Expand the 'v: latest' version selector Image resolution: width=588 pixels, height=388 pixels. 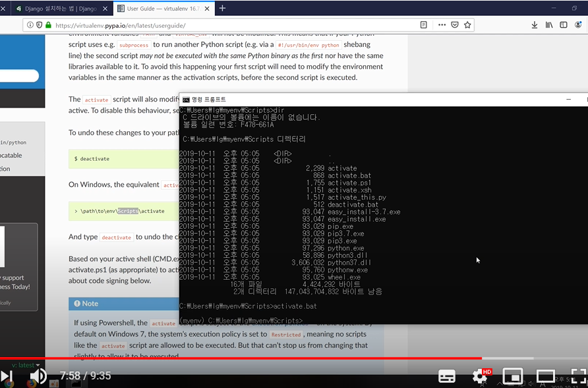pyautogui.click(x=25, y=365)
